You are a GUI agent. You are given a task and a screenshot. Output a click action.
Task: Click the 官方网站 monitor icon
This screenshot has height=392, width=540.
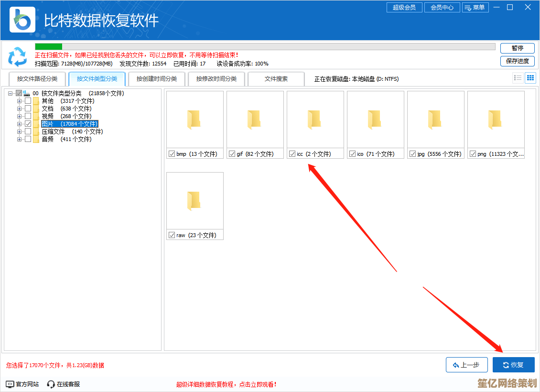10,384
